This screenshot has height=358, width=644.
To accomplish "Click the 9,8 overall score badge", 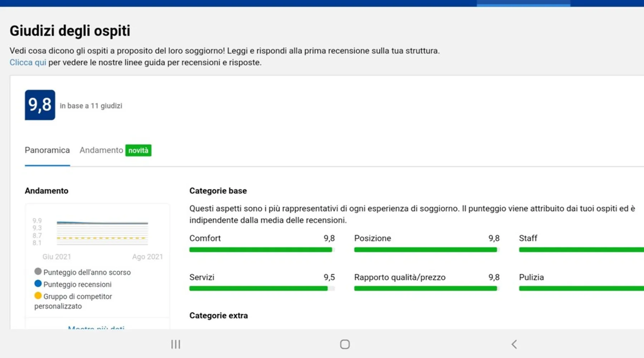I will click(x=40, y=105).
